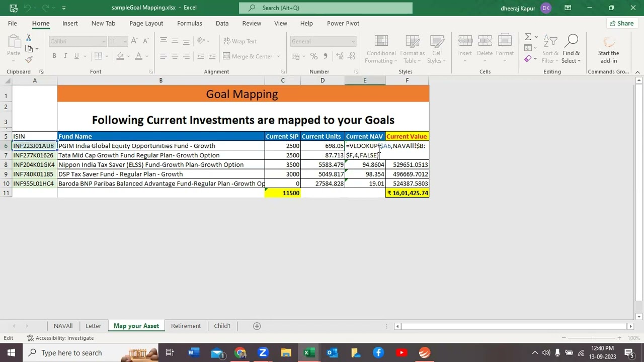Click inside the Search (Alt+Q) box
Screen dimensions: 644x362
(x=326, y=8)
